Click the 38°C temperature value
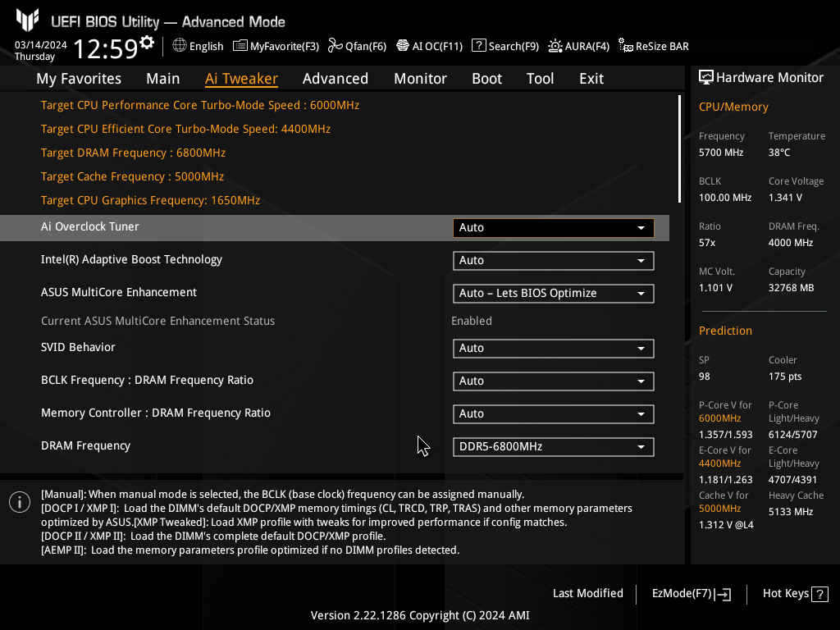 tap(779, 153)
